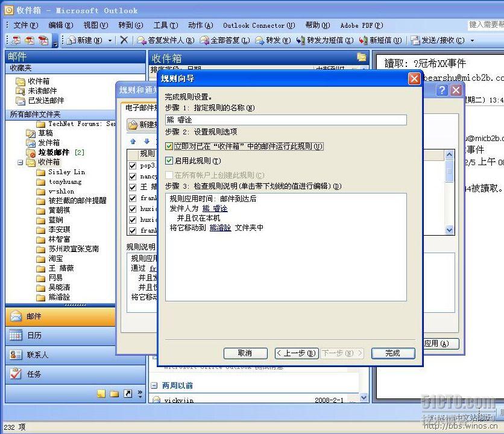Toggle the first frank rule checkbox
The image size is (504, 434).
(x=132, y=198)
